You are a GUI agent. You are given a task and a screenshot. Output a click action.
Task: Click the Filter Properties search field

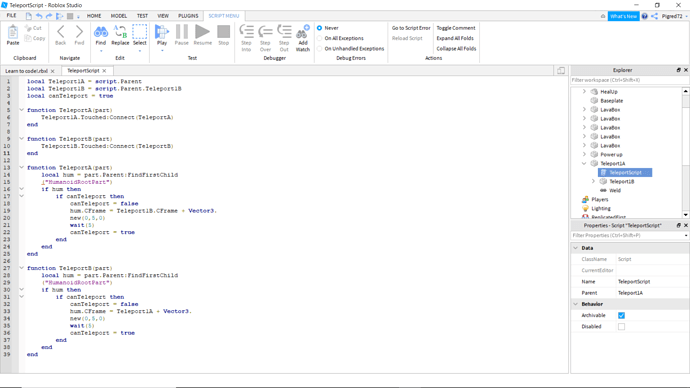pyautogui.click(x=629, y=235)
